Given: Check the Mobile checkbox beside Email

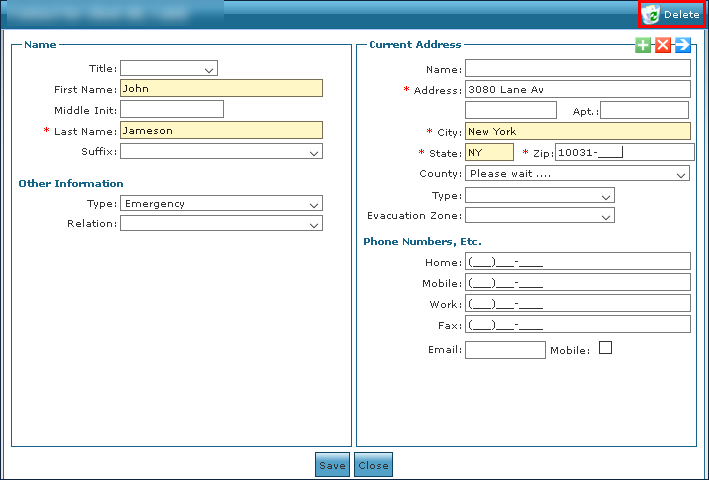Looking at the screenshot, I should tap(605, 349).
